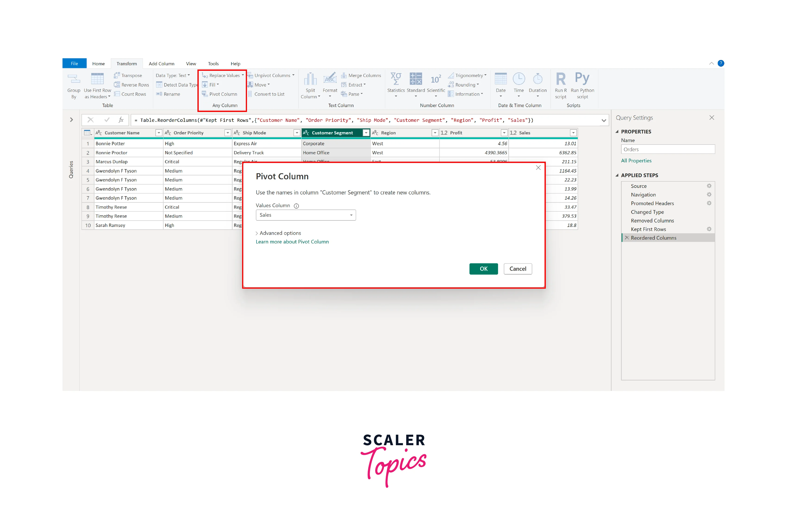Expand the Queries pane arrow

pos(72,119)
